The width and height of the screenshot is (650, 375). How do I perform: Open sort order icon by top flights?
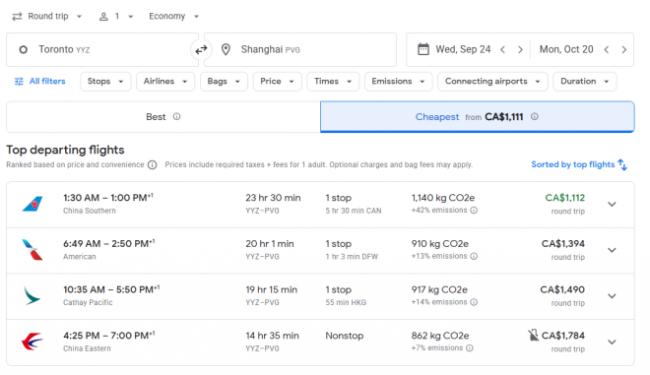pyautogui.click(x=622, y=165)
